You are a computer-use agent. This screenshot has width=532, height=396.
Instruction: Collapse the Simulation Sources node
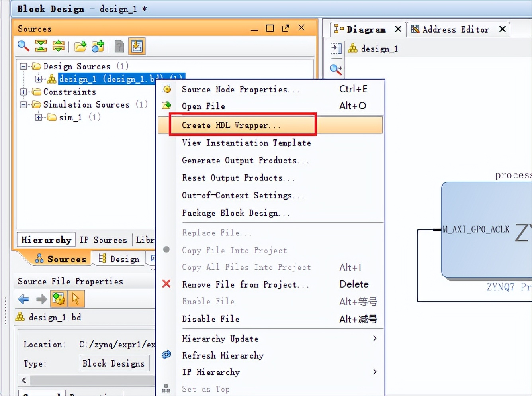pos(23,104)
